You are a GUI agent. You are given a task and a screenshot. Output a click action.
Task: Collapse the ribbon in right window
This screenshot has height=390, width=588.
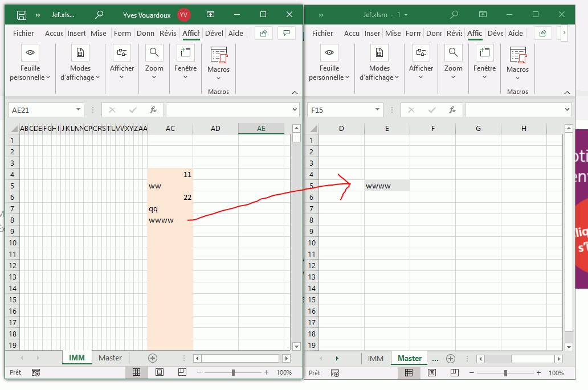click(x=567, y=92)
